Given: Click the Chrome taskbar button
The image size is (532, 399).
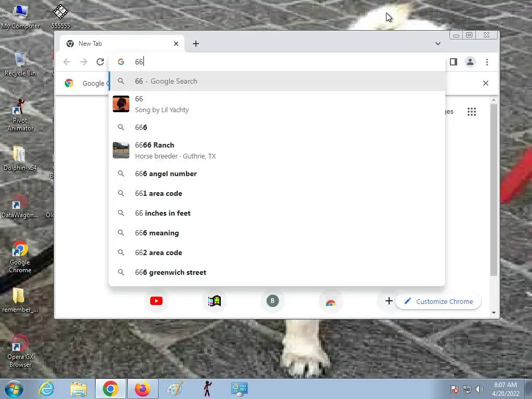Looking at the screenshot, I should coord(110,389).
